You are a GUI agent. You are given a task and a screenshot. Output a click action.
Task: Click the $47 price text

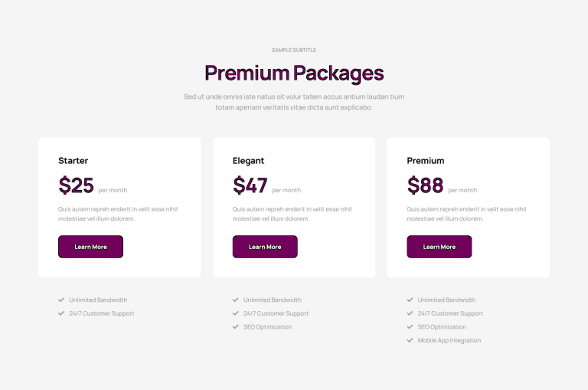coord(250,185)
